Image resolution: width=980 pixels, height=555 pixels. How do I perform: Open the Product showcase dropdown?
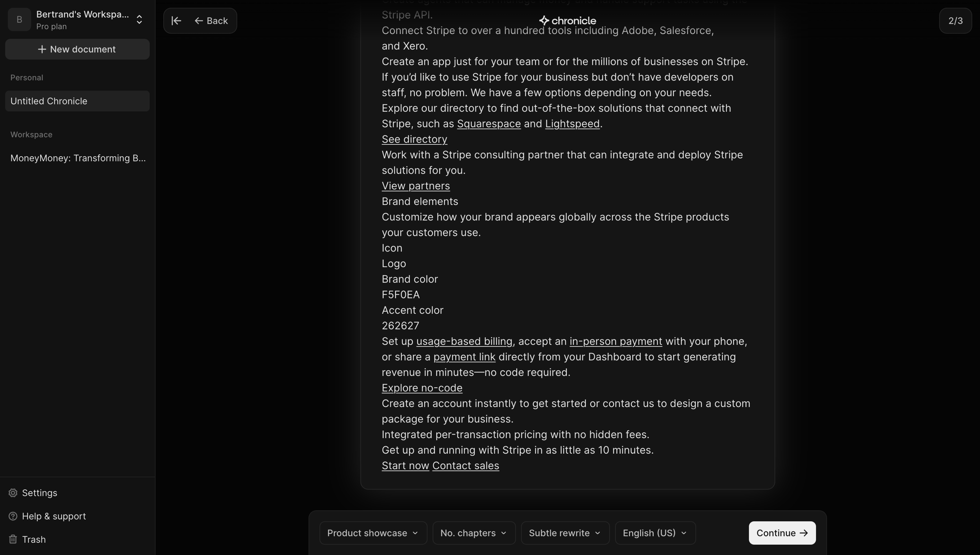click(x=373, y=533)
